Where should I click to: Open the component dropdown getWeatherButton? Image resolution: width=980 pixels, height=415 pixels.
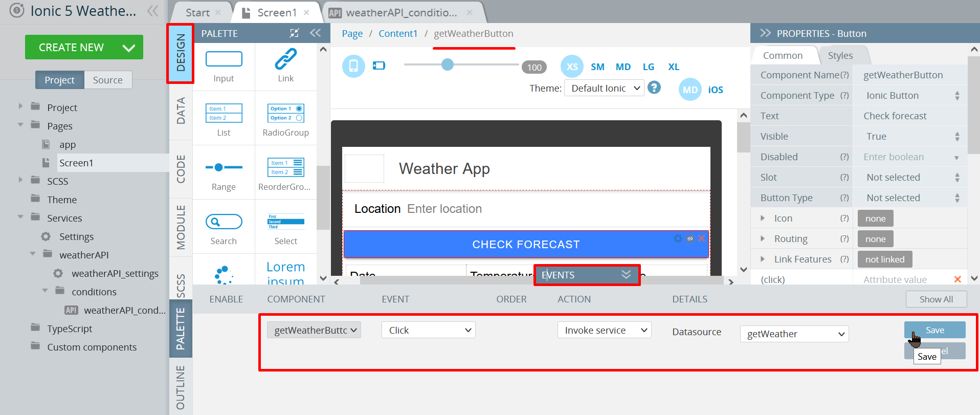click(314, 330)
